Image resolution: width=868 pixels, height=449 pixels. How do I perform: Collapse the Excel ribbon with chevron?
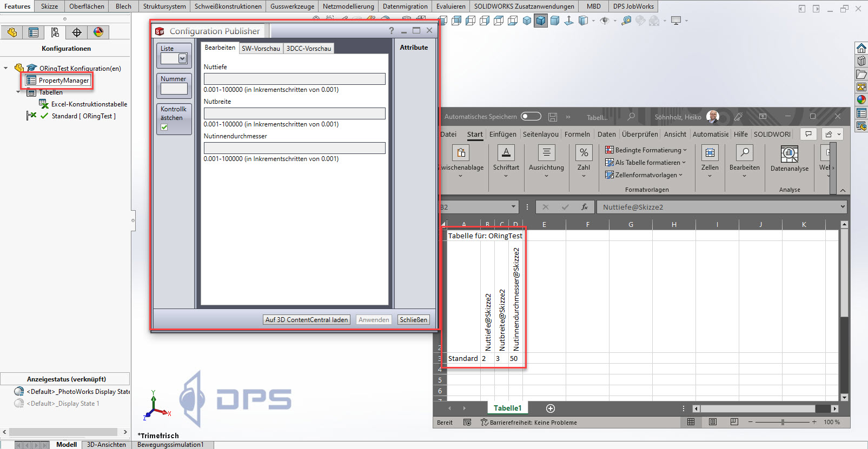[x=843, y=190]
